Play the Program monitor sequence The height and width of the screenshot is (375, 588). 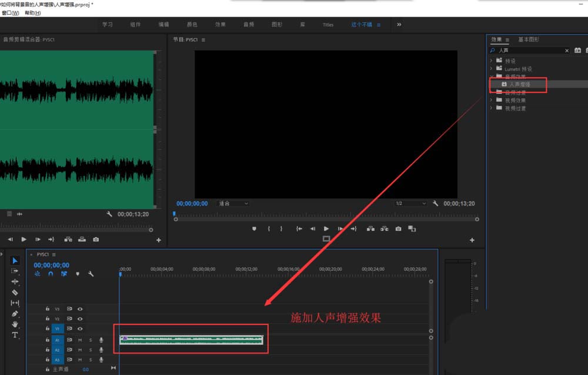coord(326,228)
